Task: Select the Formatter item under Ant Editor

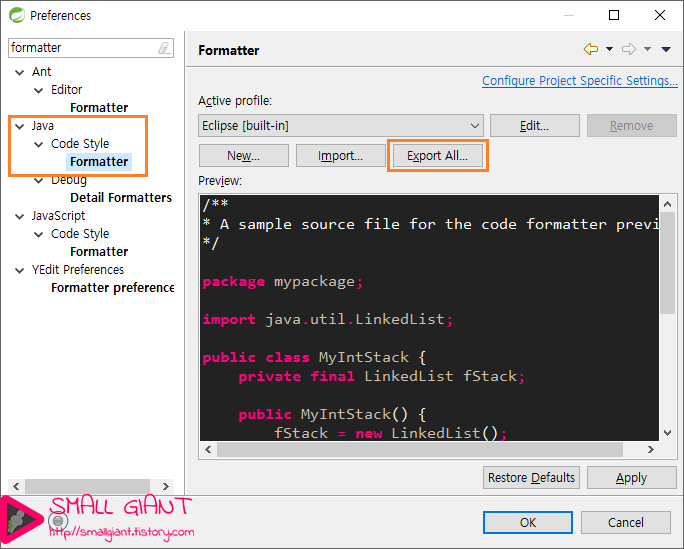Action: point(99,108)
